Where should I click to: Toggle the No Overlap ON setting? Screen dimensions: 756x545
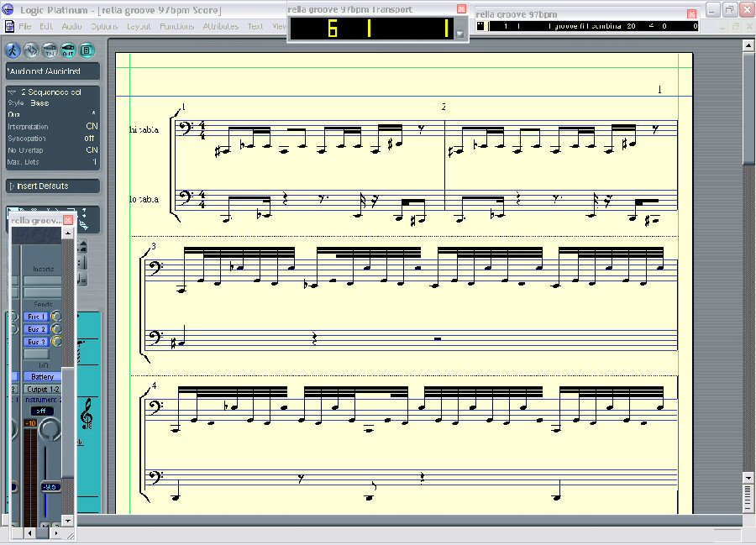click(92, 150)
